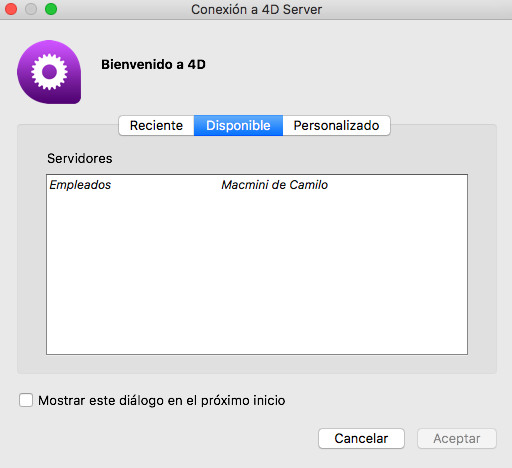Screen dimensions: 512x468
Task: Click empty space in the Servidores list
Action: click(x=257, y=273)
